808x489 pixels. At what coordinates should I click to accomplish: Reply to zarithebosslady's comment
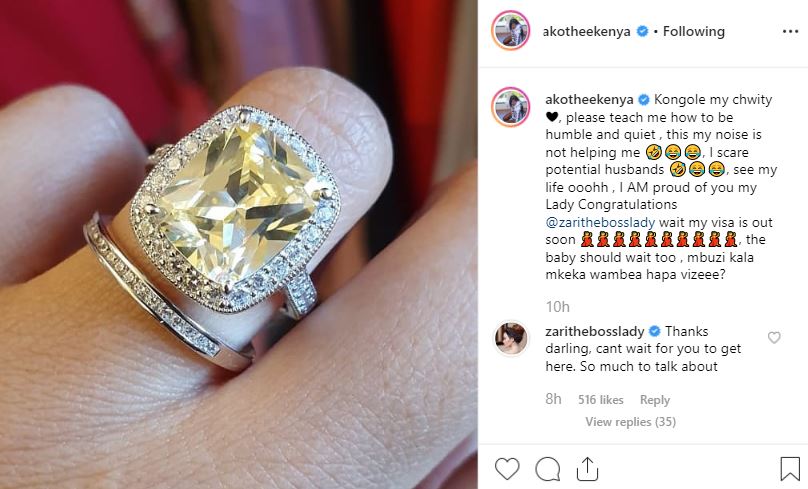(654, 400)
